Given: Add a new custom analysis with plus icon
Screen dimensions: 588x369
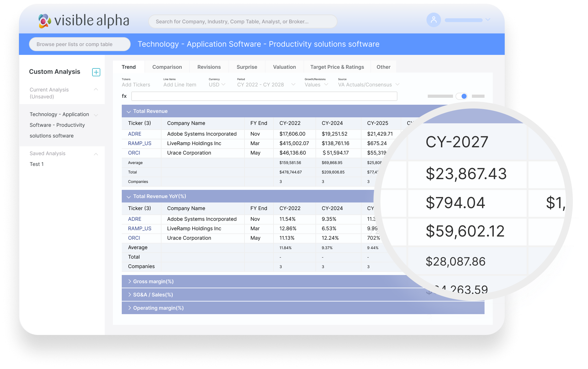Looking at the screenshot, I should (96, 72).
